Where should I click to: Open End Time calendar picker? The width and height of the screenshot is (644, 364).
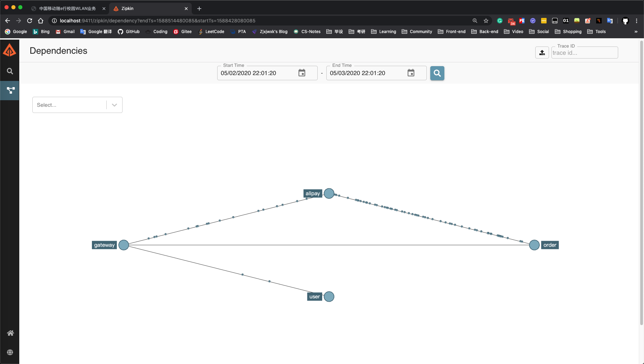pyautogui.click(x=411, y=73)
